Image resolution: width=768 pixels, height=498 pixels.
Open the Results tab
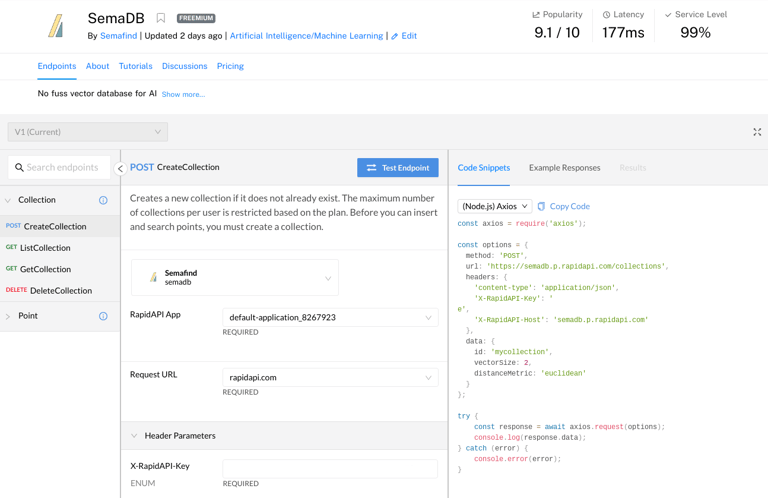pyautogui.click(x=632, y=168)
